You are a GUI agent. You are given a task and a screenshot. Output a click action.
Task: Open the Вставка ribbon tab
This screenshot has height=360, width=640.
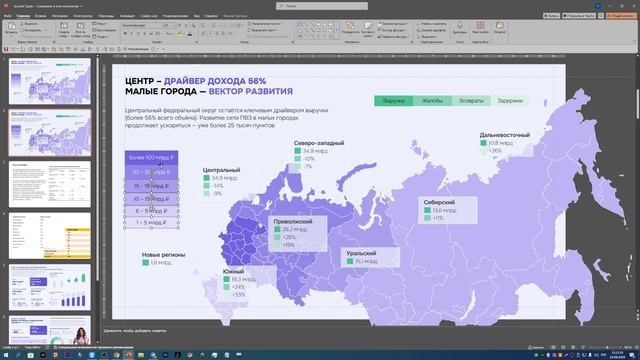[x=40, y=16]
